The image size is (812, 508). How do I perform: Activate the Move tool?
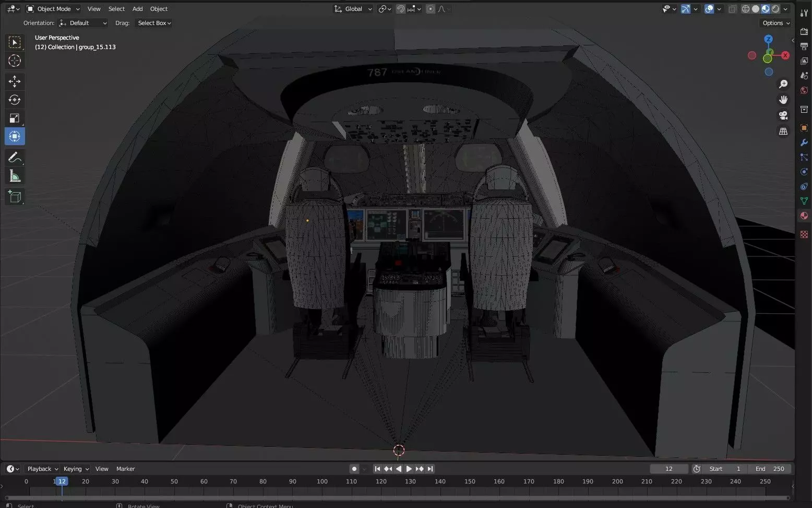click(15, 81)
